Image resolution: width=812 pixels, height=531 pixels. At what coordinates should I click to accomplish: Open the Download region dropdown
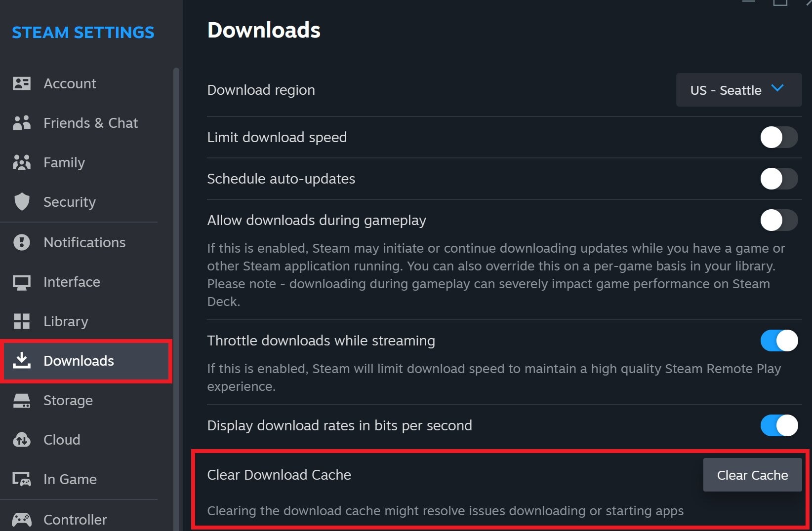[738, 90]
